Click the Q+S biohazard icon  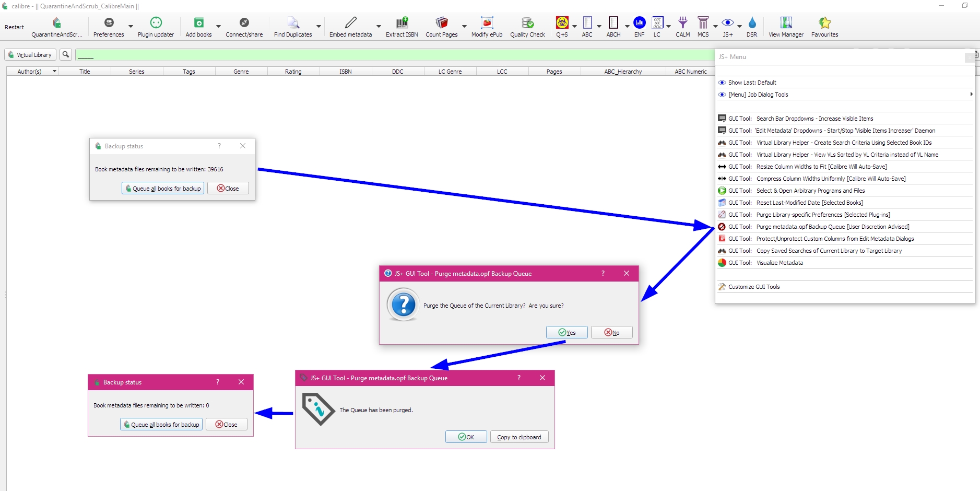coord(562,23)
